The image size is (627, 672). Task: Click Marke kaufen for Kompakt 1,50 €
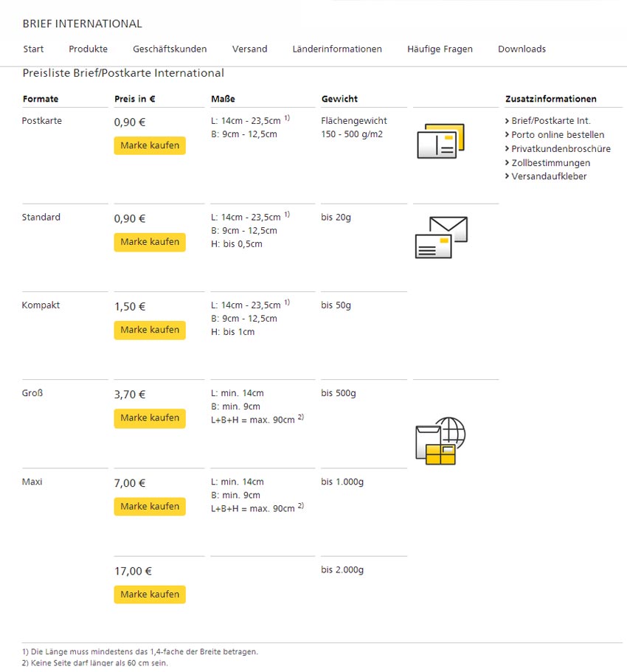[150, 330]
